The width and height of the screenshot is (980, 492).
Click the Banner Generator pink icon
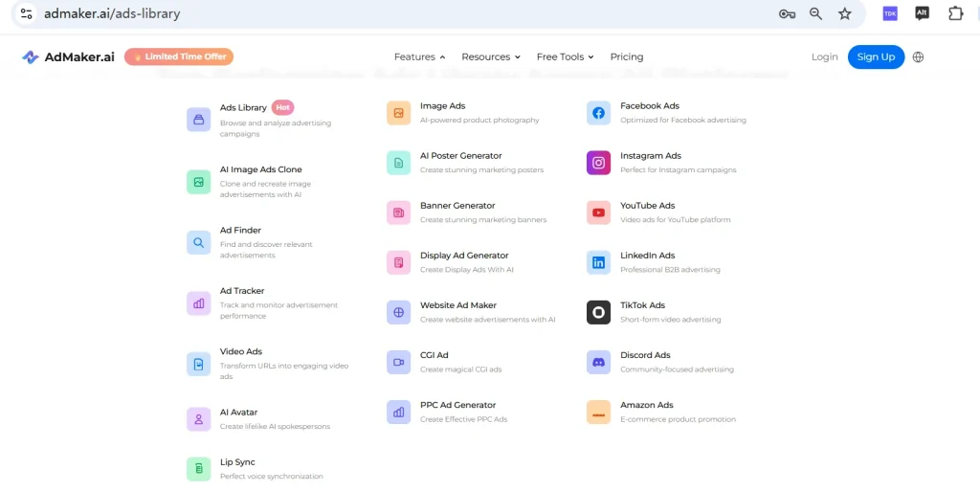click(x=399, y=212)
